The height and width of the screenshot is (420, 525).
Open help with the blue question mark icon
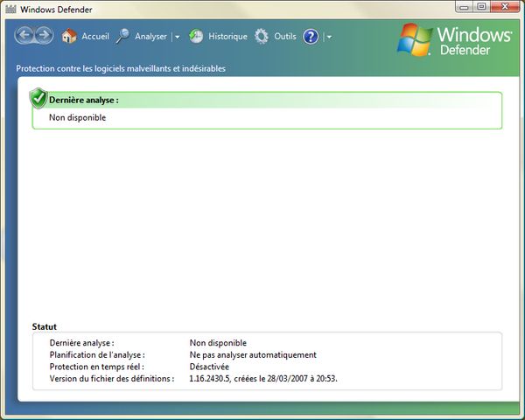click(311, 37)
